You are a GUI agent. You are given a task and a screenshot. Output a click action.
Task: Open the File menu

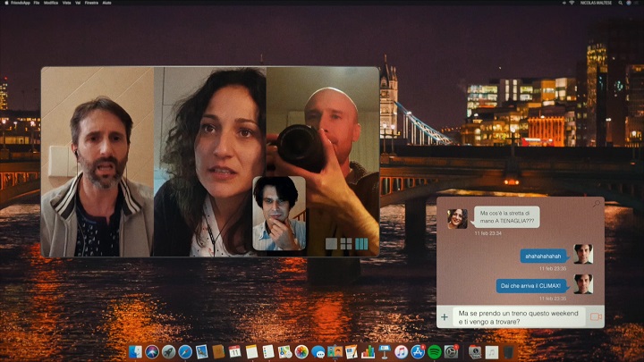pyautogui.click(x=37, y=4)
